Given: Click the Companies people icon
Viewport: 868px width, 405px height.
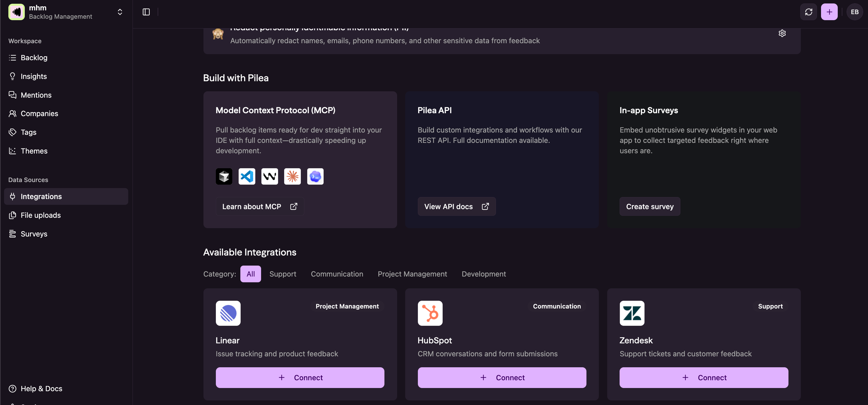Looking at the screenshot, I should pyautogui.click(x=12, y=113).
